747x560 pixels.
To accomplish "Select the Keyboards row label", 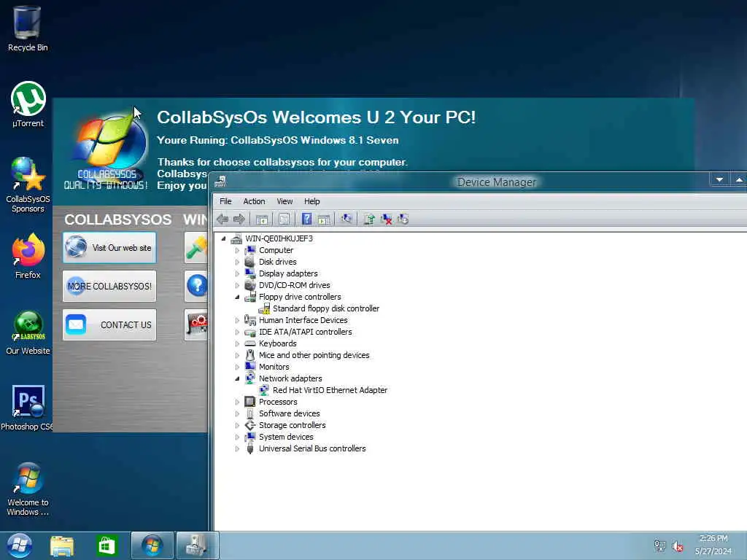I will click(x=277, y=343).
